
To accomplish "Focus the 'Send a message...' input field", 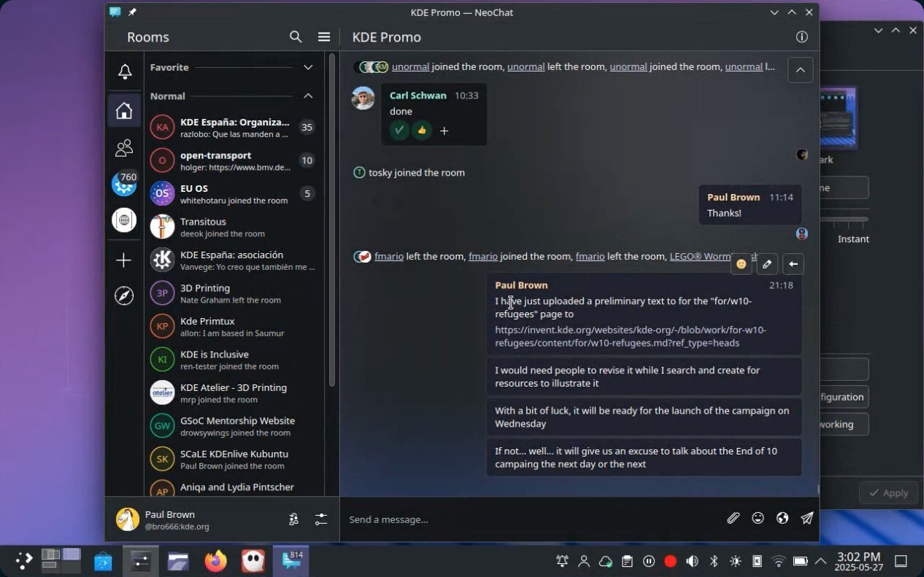I will point(533,519).
